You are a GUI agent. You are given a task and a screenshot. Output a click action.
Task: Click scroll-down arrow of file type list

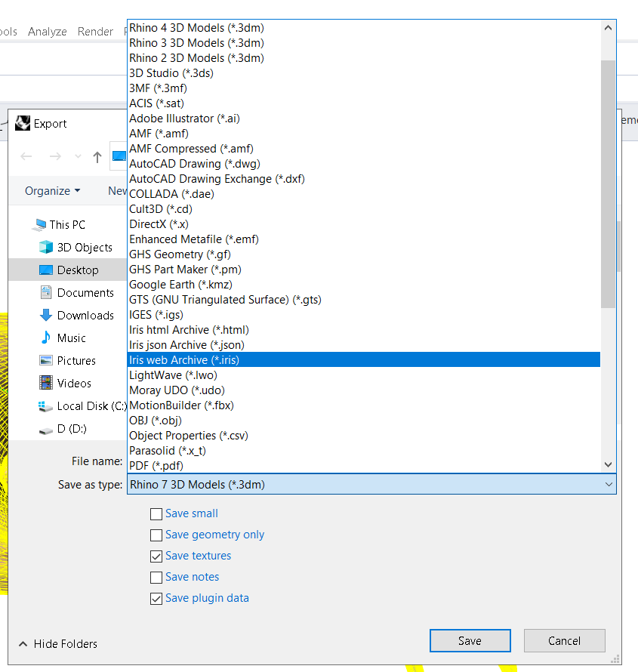tap(608, 464)
